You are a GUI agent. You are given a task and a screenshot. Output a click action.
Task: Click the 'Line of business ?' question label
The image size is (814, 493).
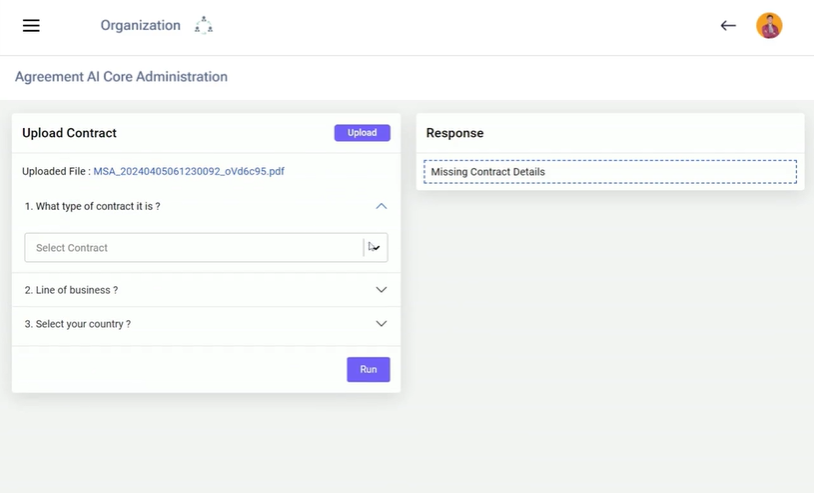click(71, 290)
